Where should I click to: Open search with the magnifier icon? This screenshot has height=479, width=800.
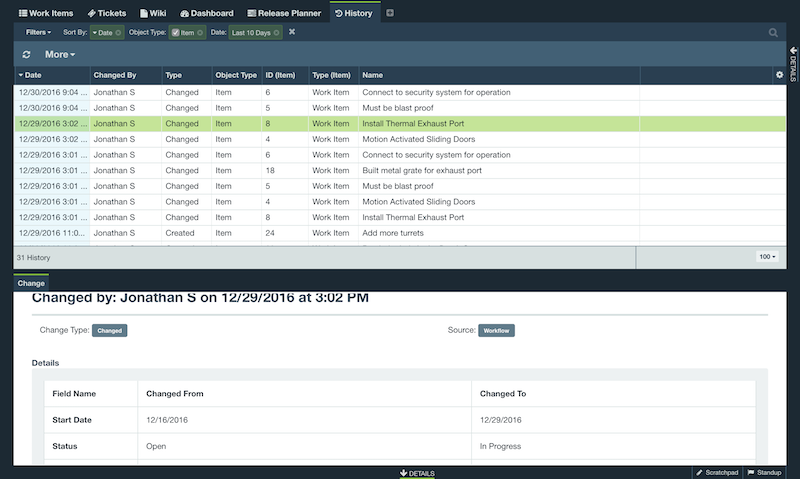pos(773,33)
